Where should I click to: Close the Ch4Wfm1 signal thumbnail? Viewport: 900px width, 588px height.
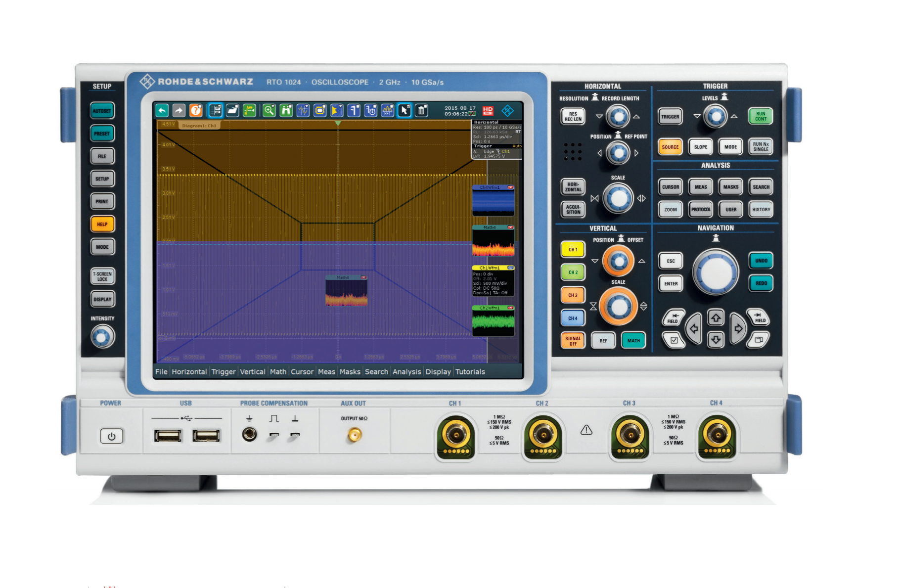pyautogui.click(x=510, y=187)
